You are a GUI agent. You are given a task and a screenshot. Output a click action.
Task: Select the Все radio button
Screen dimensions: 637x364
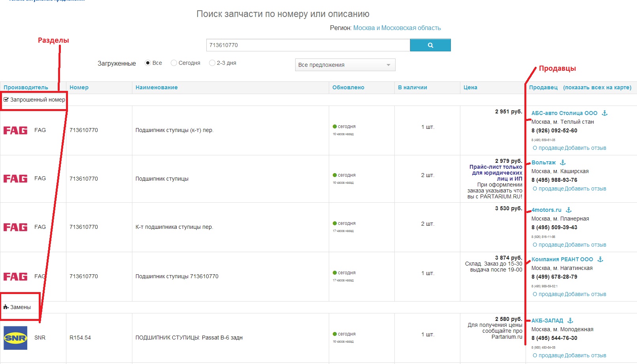[x=148, y=63]
